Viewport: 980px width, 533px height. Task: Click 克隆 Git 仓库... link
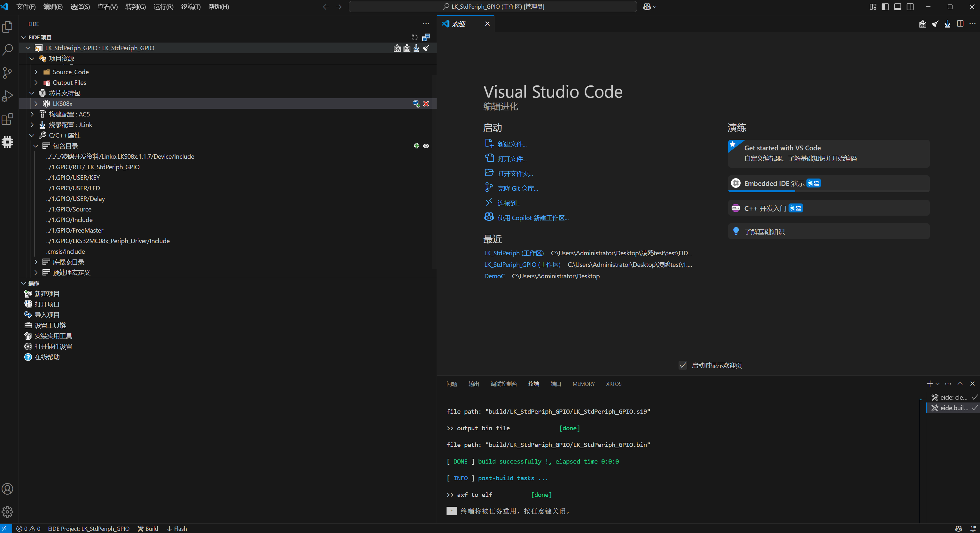click(x=517, y=188)
